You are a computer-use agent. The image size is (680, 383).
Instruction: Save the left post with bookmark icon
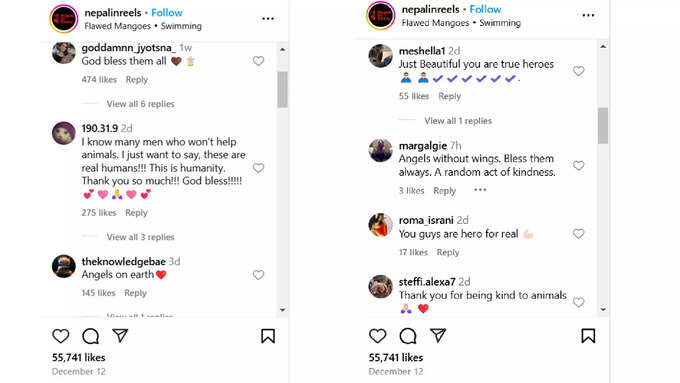[268, 336]
